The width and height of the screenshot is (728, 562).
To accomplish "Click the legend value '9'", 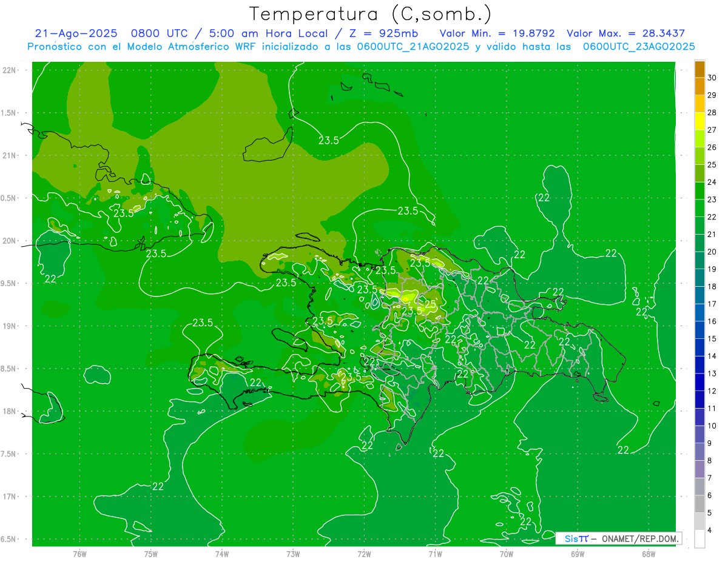I will pyautogui.click(x=710, y=443).
